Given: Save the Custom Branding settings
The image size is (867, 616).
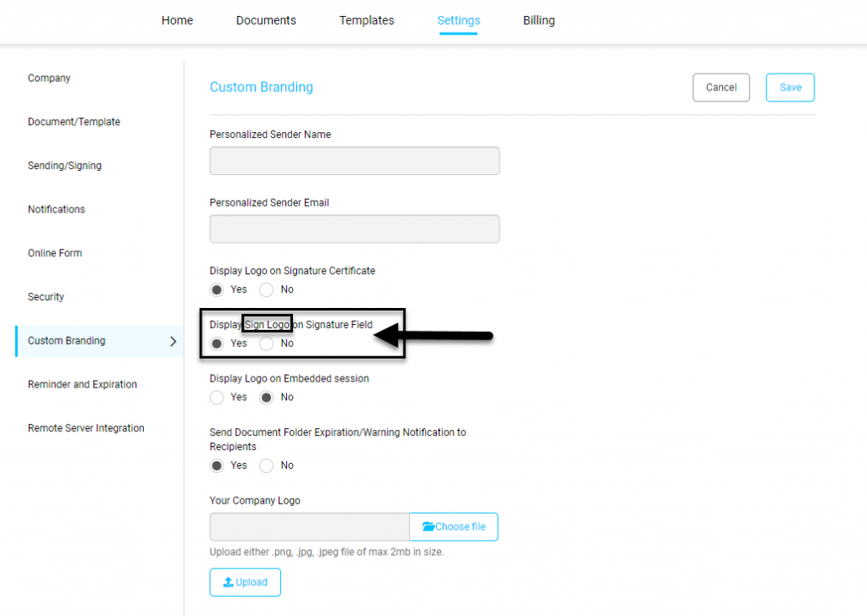Looking at the screenshot, I should point(790,87).
